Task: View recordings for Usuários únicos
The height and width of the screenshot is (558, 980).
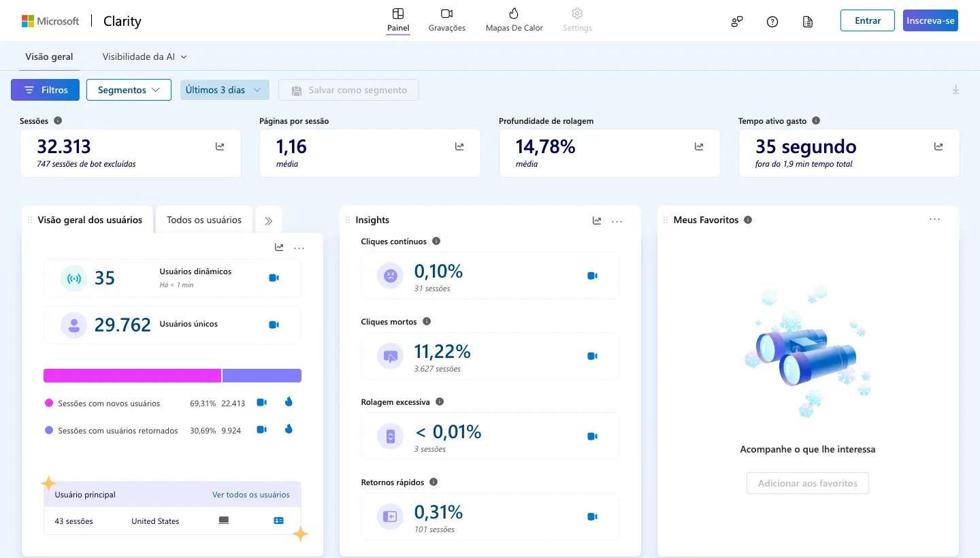Action: pyautogui.click(x=274, y=325)
